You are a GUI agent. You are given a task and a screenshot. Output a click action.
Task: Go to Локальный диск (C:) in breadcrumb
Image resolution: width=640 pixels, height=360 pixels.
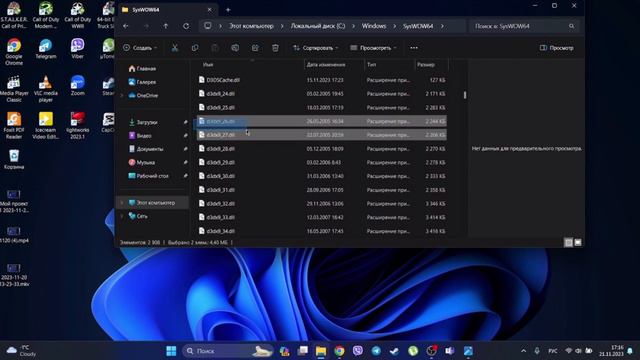coord(318,26)
